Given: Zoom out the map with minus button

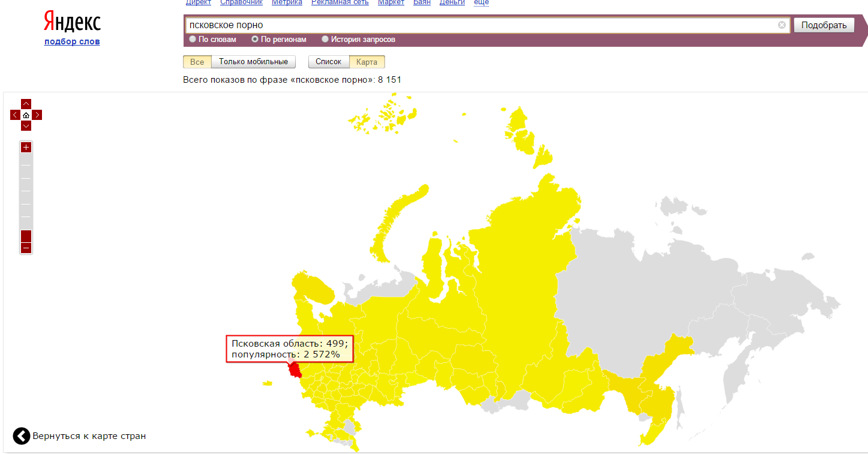Looking at the screenshot, I should coord(26,248).
